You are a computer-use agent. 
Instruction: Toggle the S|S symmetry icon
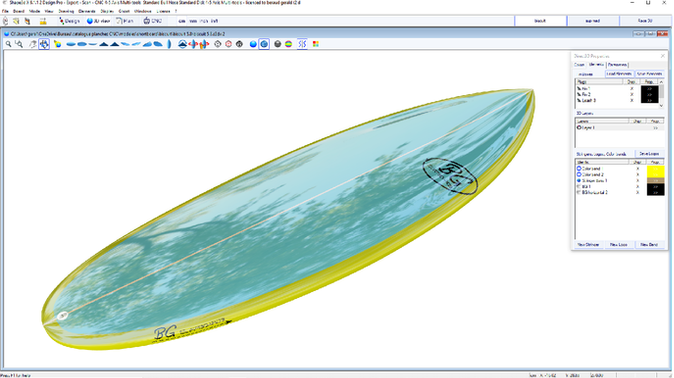tap(302, 44)
